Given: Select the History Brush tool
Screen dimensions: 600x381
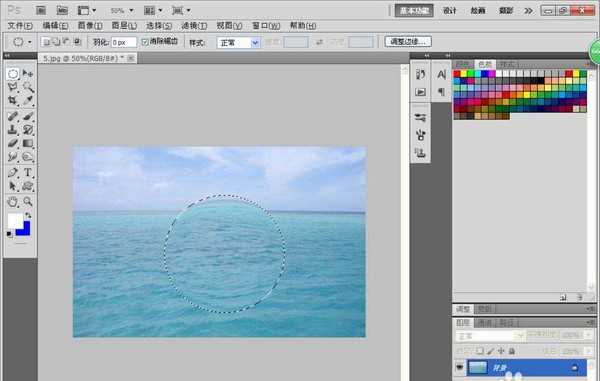Looking at the screenshot, I should 28,130.
